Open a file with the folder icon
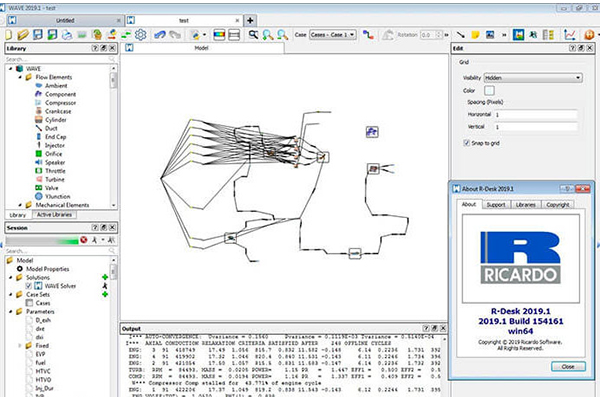 coord(23,35)
